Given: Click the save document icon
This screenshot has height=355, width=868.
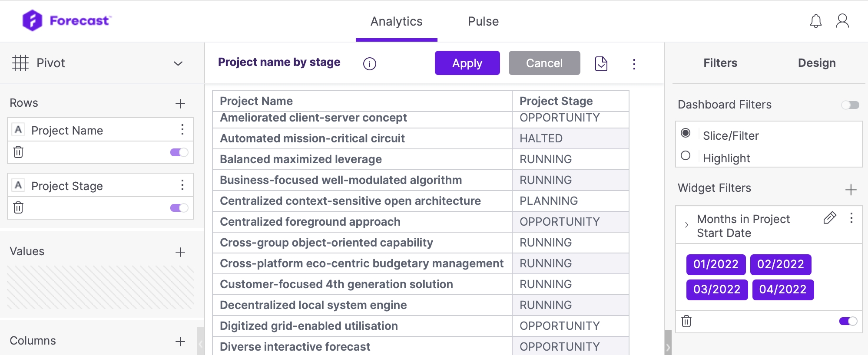Looking at the screenshot, I should (601, 64).
